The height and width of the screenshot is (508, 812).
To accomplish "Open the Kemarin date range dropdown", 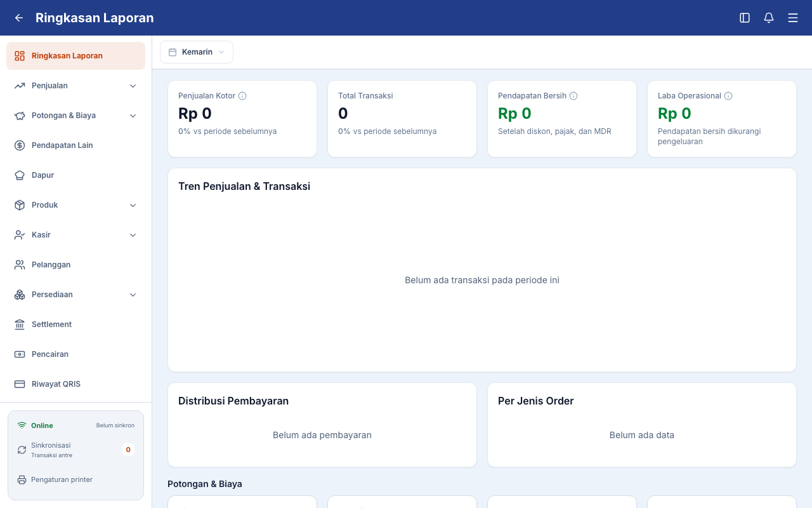I will click(197, 52).
